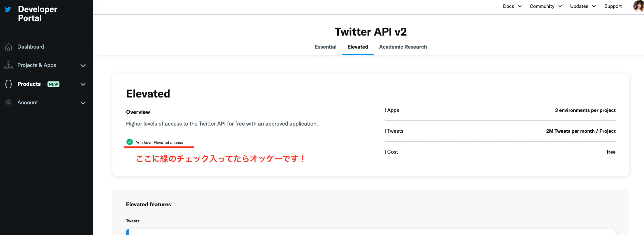
Task: Click the Tweets label under Elevated features
Action: (133, 221)
